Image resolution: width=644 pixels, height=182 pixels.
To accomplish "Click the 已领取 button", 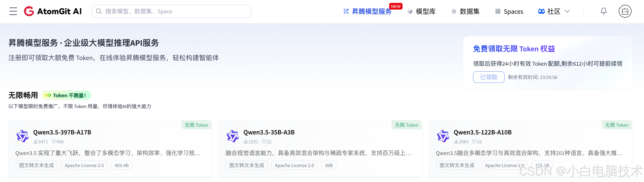I will pos(489,77).
